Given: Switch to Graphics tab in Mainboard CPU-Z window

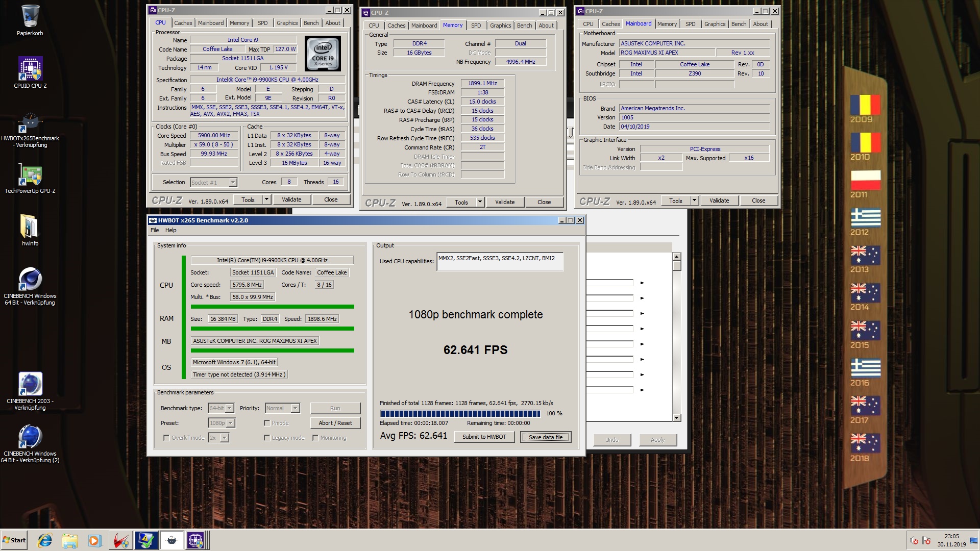Looking at the screenshot, I should coord(715,24).
